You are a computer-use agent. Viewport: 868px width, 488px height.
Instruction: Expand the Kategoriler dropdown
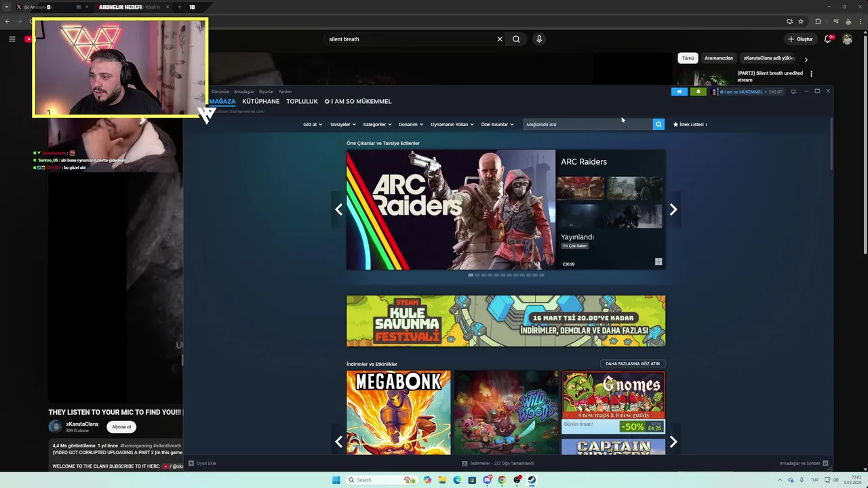(377, 125)
